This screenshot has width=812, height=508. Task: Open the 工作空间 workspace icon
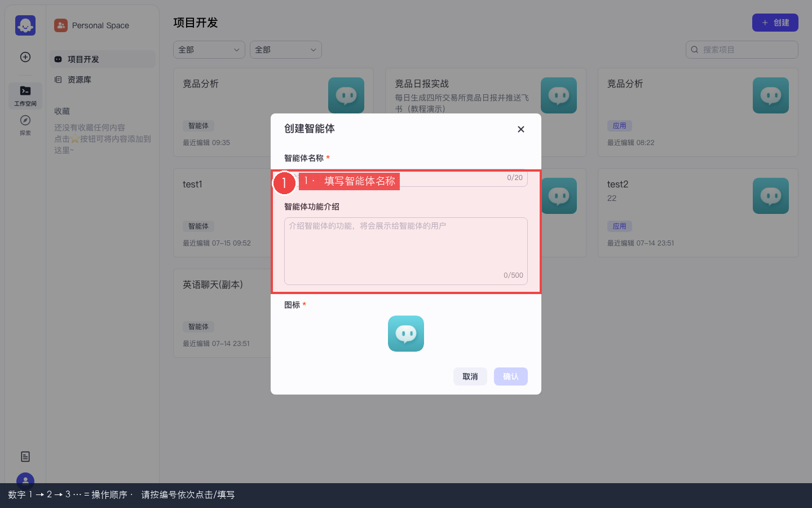tap(25, 95)
